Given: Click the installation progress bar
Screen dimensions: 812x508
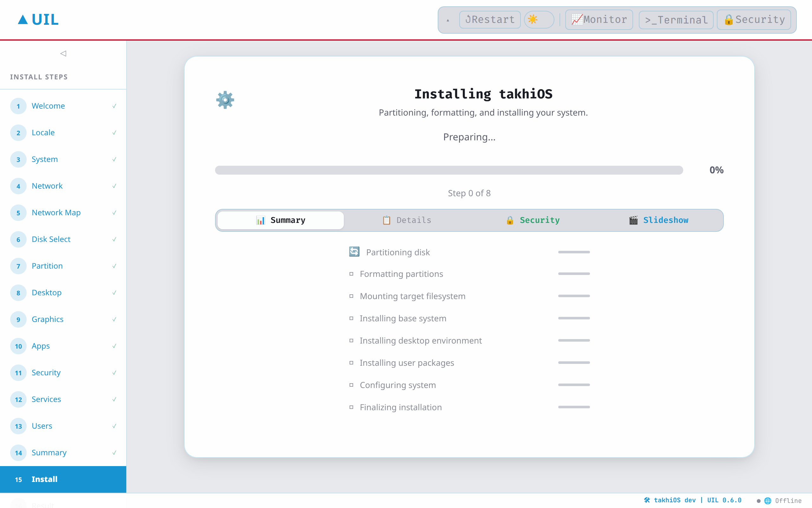Looking at the screenshot, I should 449,170.
